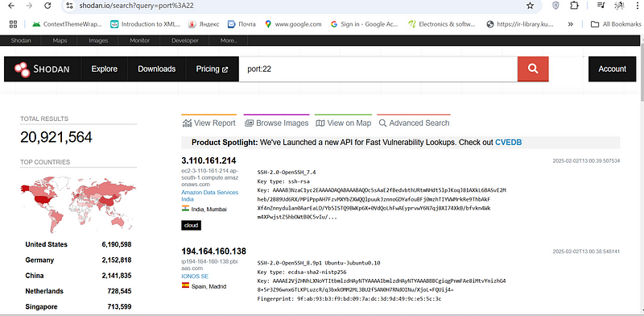Open View Report
Viewport: 644px width, 316px height.
209,123
